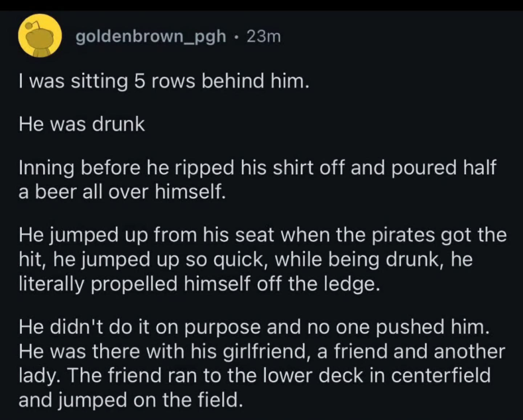The image size is (523, 420).
Task: Click the line "I was sitting 5 rows behind him."
Action: click(164, 82)
